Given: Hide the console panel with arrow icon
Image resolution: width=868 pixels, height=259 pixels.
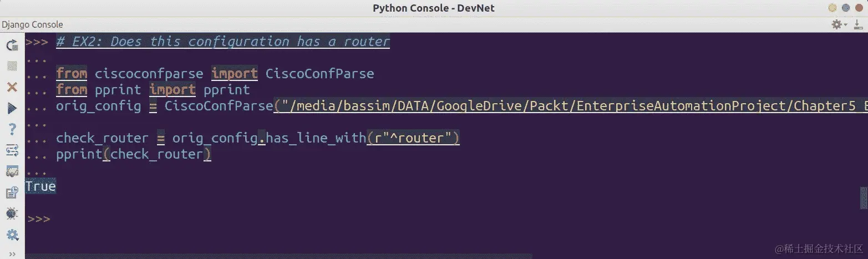Looking at the screenshot, I should click(857, 24).
